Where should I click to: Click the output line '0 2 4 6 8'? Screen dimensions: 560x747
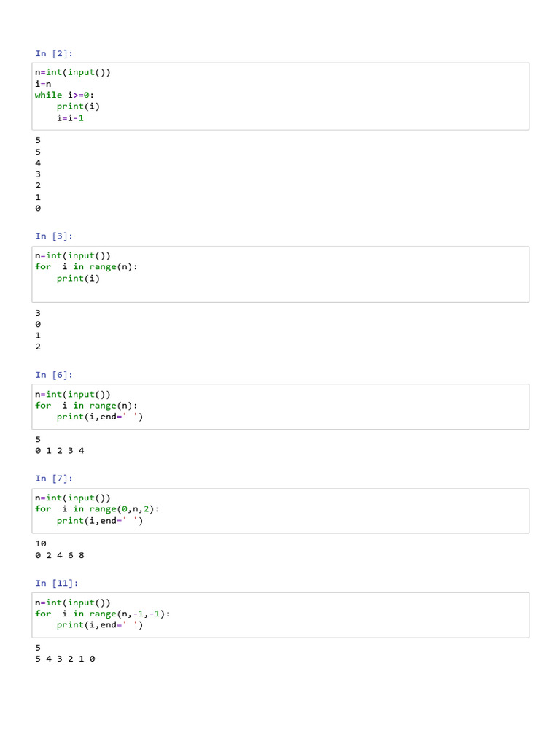pos(60,555)
